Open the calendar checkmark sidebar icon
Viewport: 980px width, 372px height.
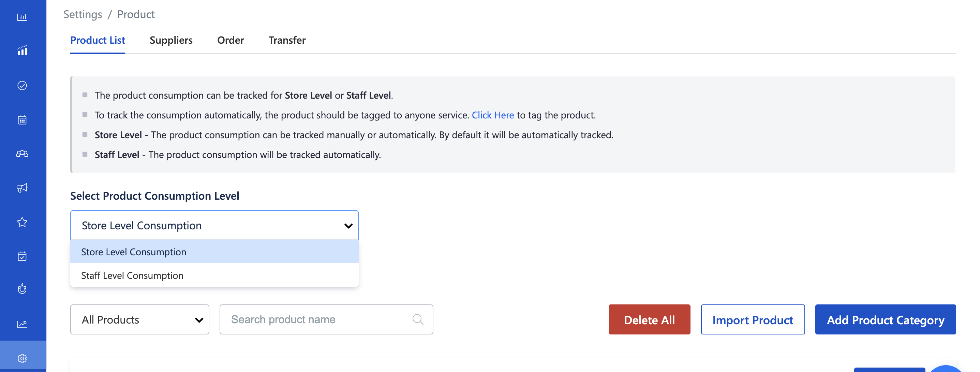click(x=22, y=256)
